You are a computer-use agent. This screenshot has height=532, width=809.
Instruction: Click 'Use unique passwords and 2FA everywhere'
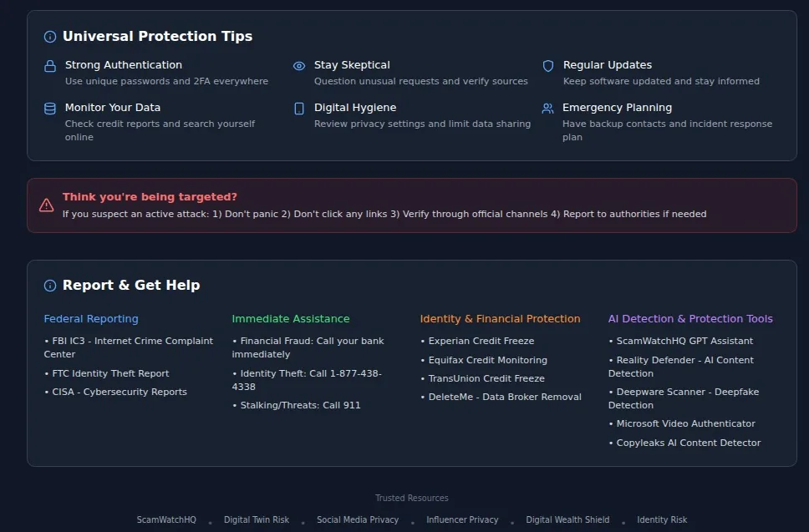point(166,81)
